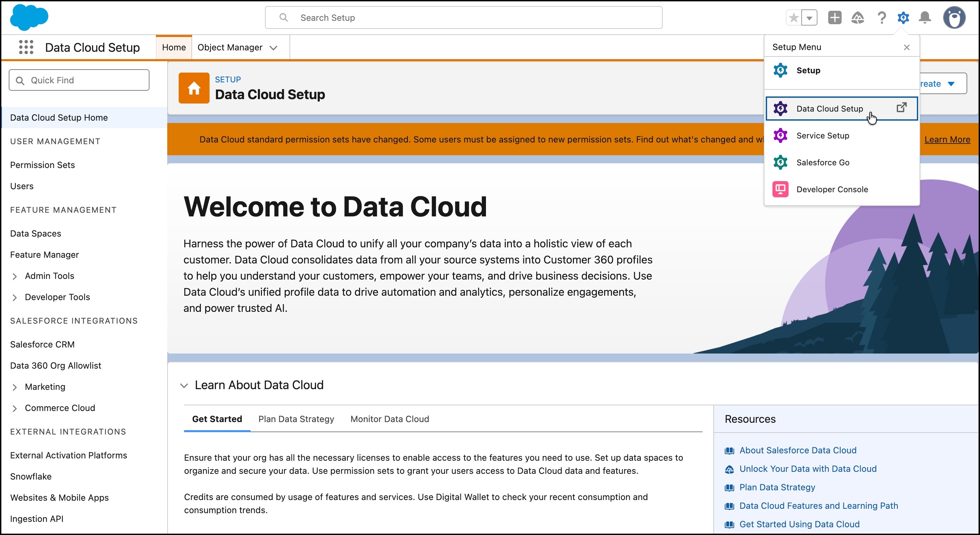Open Data Cloud Features and Learning Path link
Screen dimensions: 980x535
pos(819,506)
